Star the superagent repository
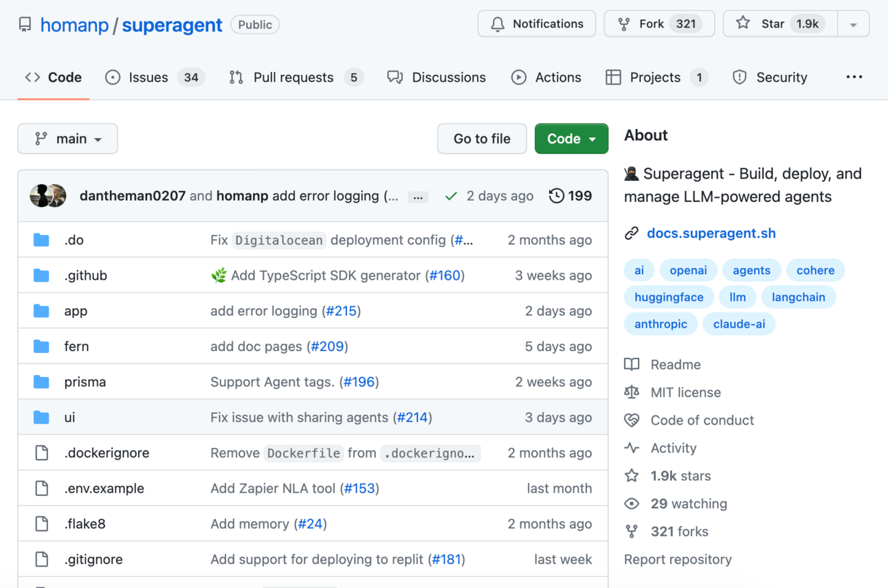Screen dimensions: 888x588 click(x=780, y=24)
